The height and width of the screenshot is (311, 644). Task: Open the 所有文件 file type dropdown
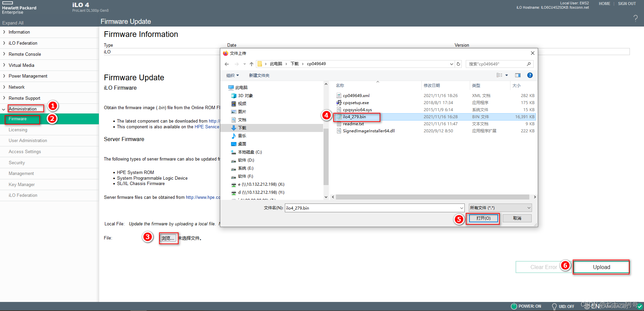500,208
